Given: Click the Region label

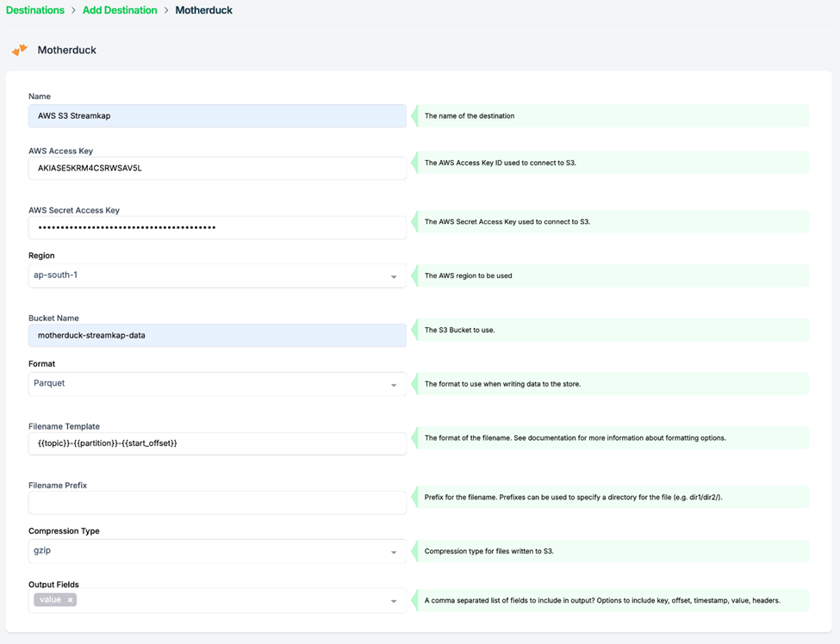Looking at the screenshot, I should (41, 256).
